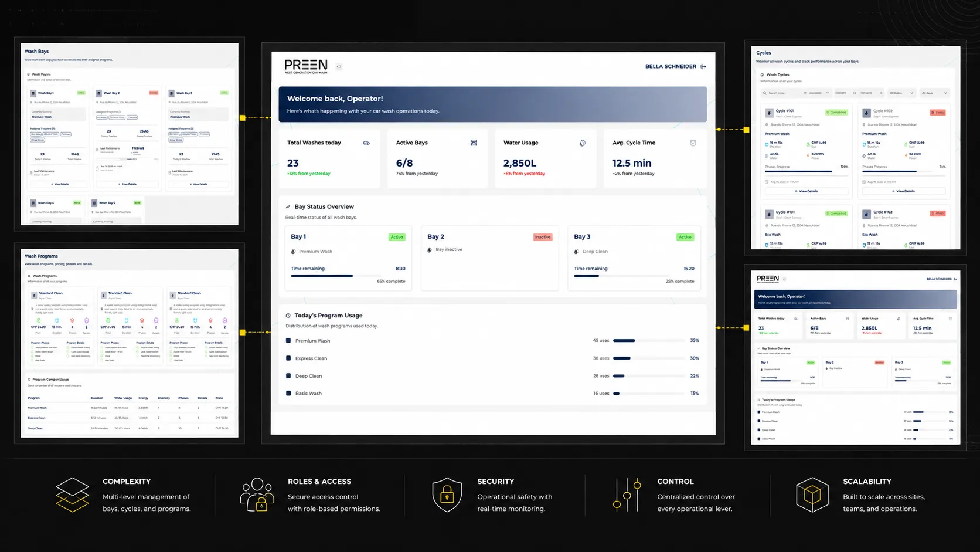Click the Active badge on the Bay 1 card

397,237
